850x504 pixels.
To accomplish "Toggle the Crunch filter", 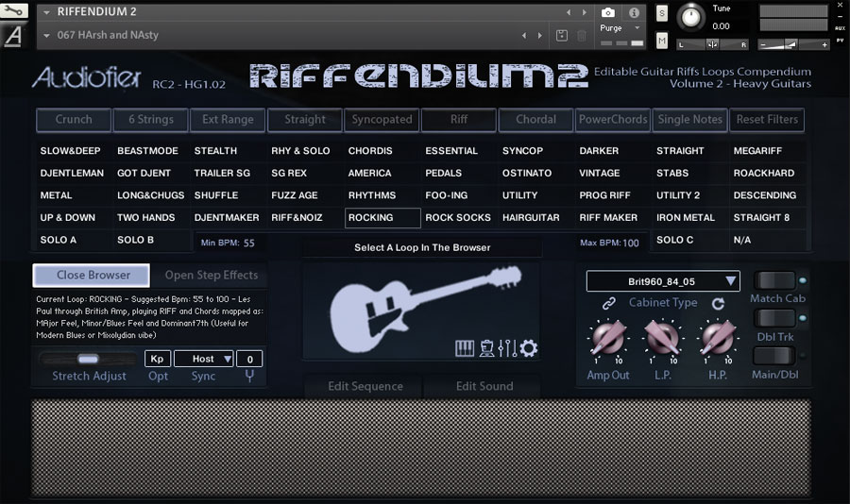I will tap(74, 120).
